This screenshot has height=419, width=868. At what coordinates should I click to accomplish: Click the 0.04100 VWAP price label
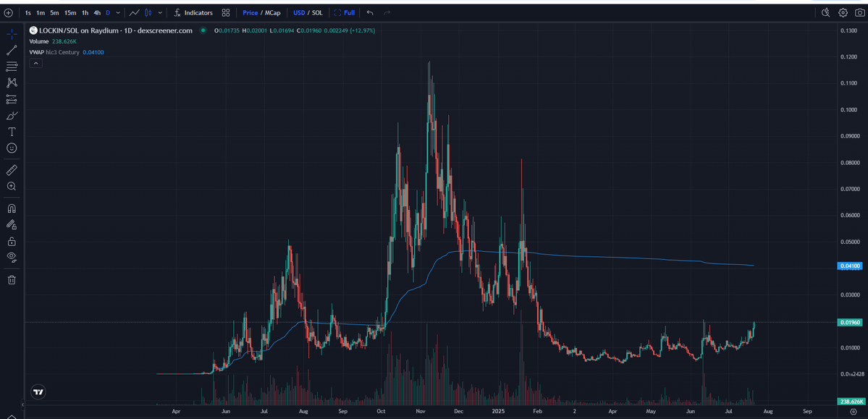pos(849,266)
